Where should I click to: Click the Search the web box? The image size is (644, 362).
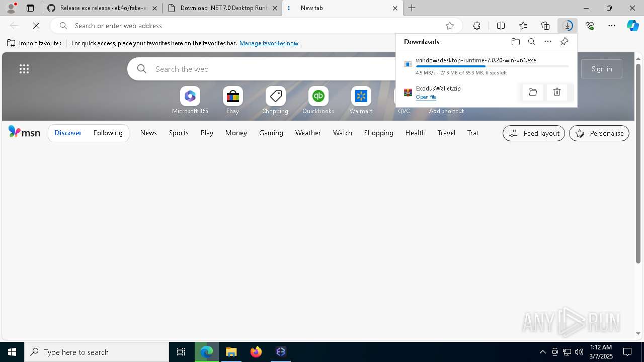(x=262, y=69)
